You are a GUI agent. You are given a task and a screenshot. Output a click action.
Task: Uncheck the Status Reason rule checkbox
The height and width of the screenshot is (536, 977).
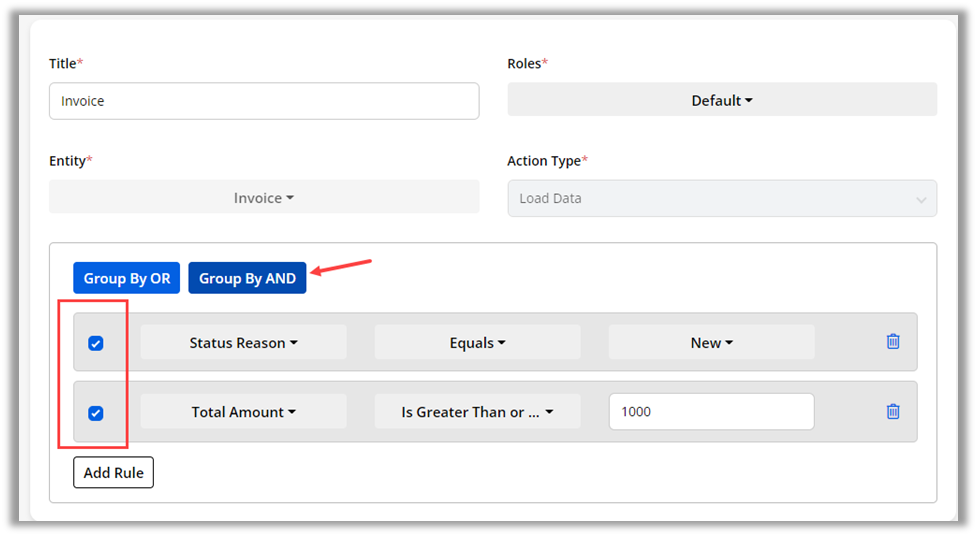(96, 343)
